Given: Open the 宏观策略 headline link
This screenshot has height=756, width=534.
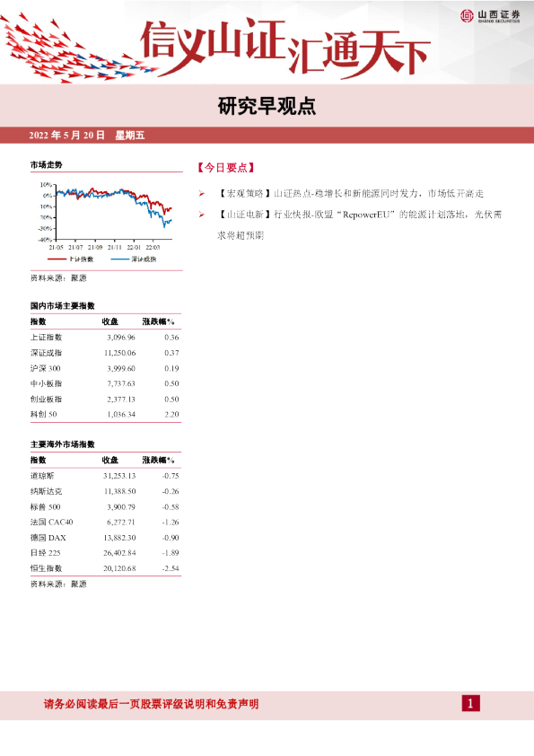Looking at the screenshot, I should pos(350,194).
